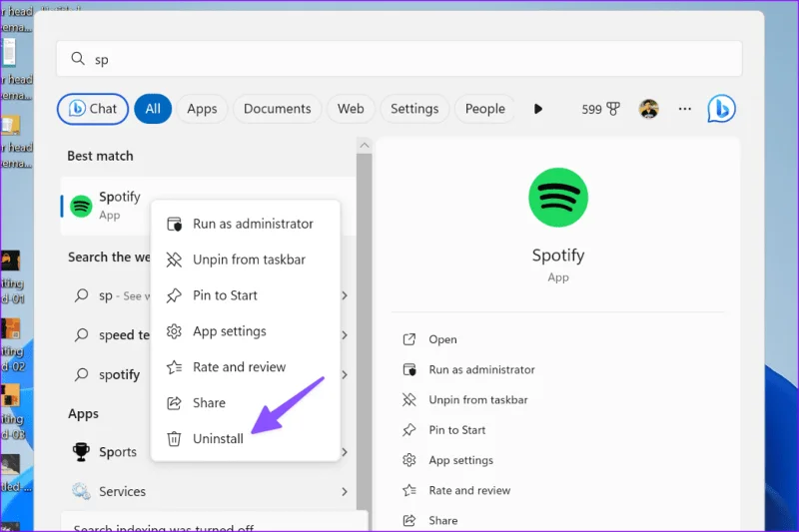Click Open icon in details pane

pyautogui.click(x=409, y=339)
